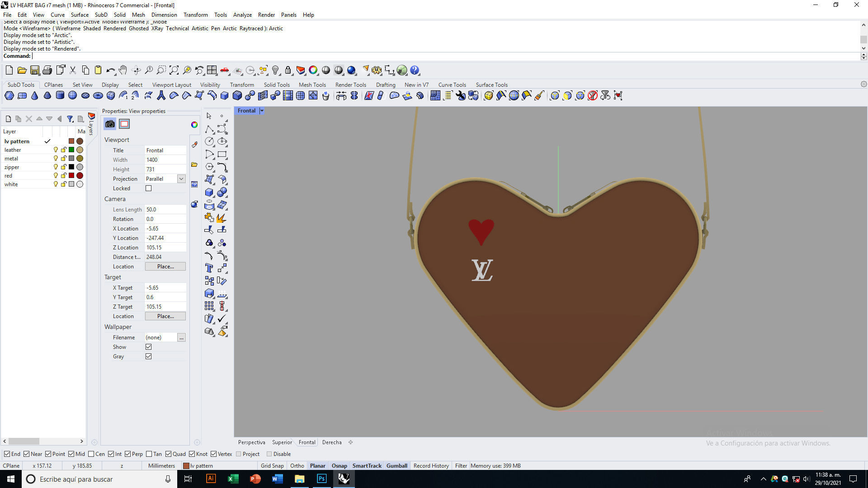
Task: Uncheck the wallpaper Show checkbox
Action: click(x=148, y=347)
